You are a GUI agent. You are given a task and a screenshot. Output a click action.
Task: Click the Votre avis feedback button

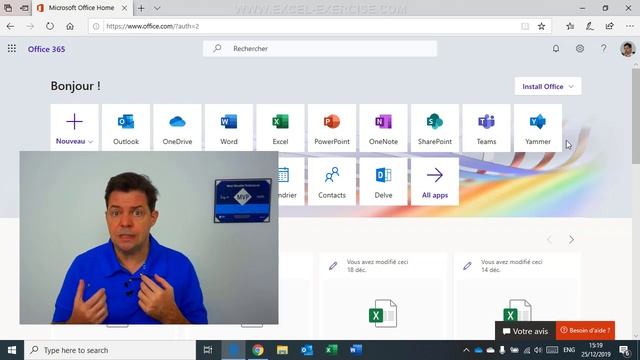coord(525,331)
